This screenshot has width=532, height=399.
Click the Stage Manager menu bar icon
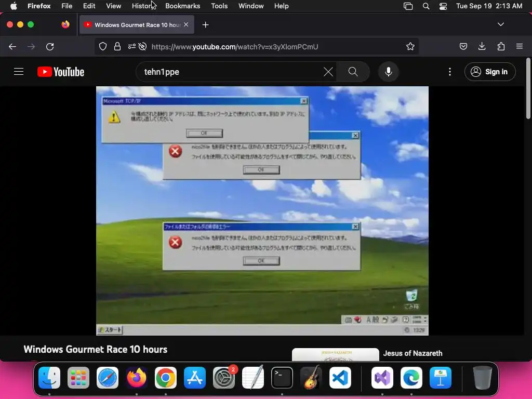tap(408, 6)
